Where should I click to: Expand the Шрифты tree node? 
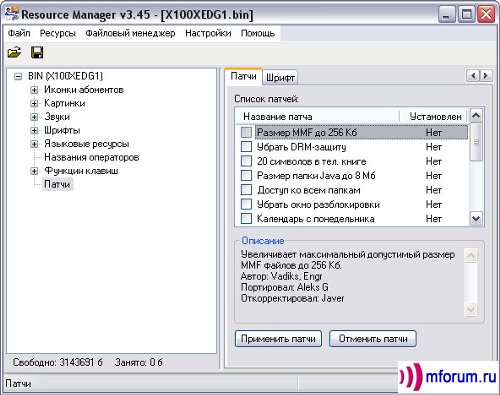point(34,130)
